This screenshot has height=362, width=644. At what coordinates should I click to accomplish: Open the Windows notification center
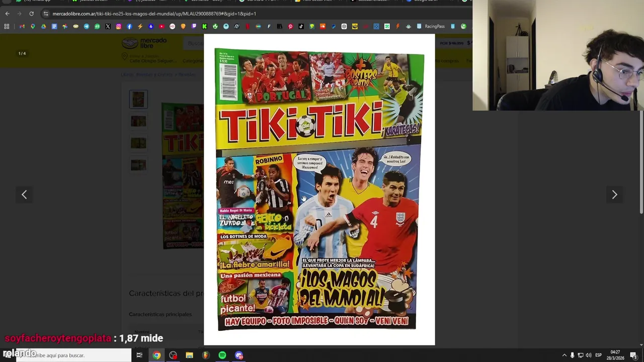click(x=634, y=355)
